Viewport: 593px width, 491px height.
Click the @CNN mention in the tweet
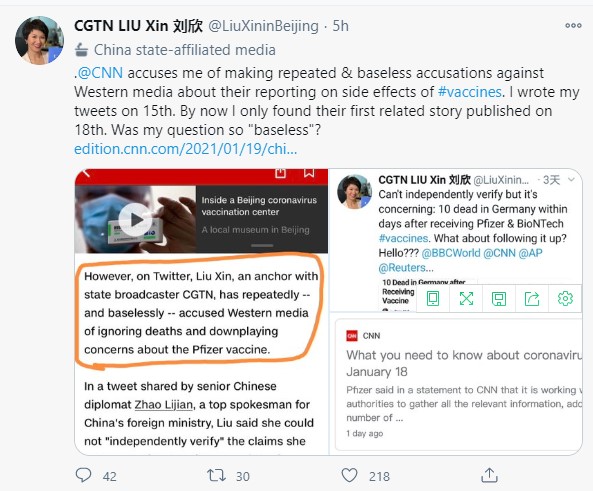pyautogui.click(x=100, y=73)
